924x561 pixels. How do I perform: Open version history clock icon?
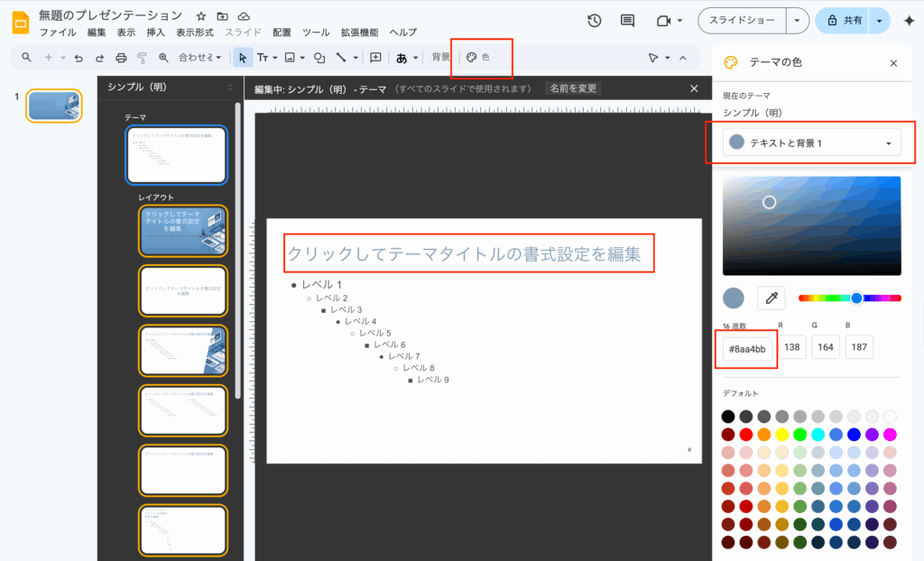(x=594, y=21)
